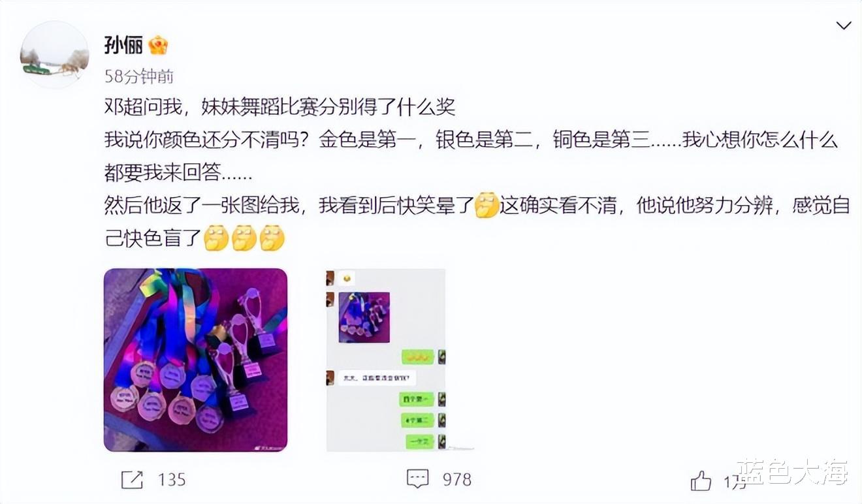
Task: Click the second laughing emoji after 色盲了
Action: point(244,238)
